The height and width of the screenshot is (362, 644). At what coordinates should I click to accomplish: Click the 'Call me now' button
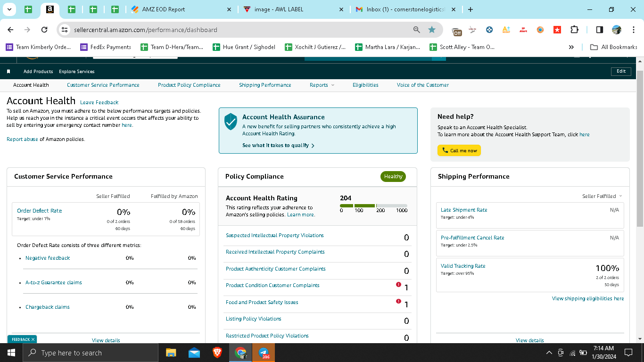pyautogui.click(x=459, y=150)
